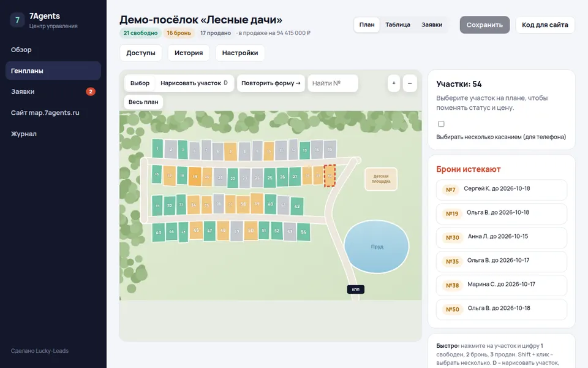
Task: Click the 17 продано status chip
Action: pyautogui.click(x=215, y=33)
